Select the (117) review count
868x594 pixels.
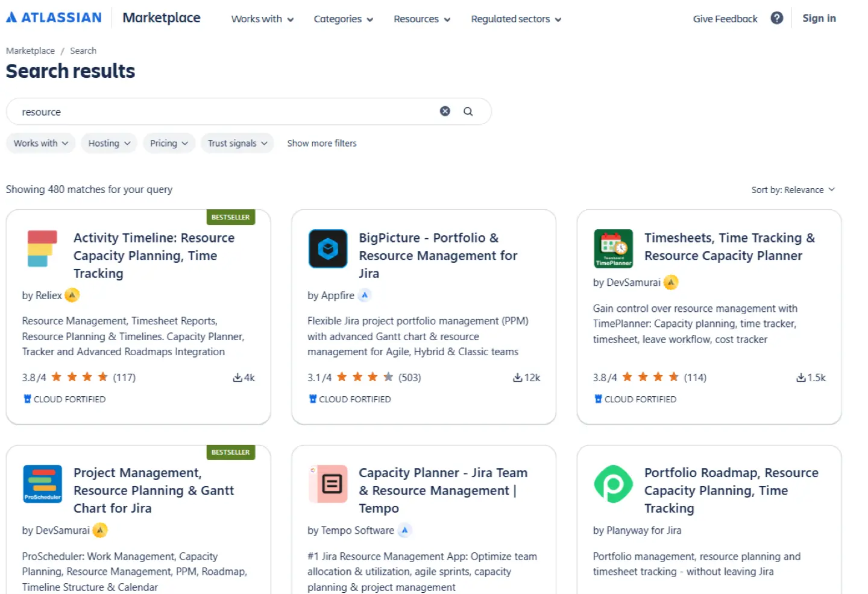tap(124, 378)
